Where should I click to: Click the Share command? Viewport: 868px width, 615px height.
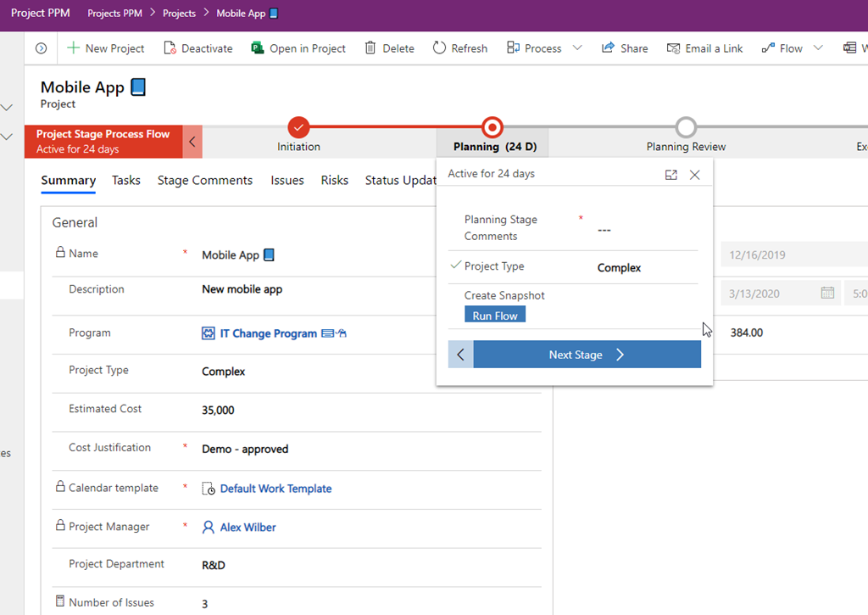coord(625,48)
